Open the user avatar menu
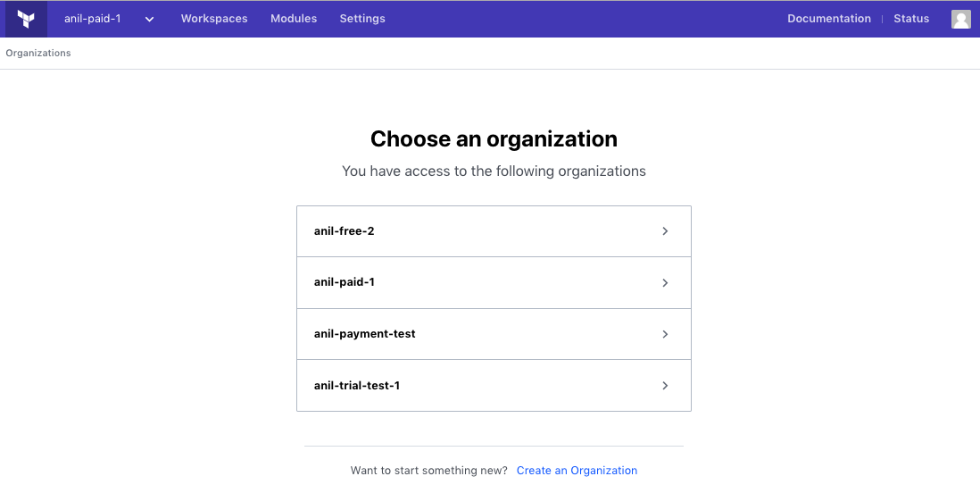 tap(960, 19)
